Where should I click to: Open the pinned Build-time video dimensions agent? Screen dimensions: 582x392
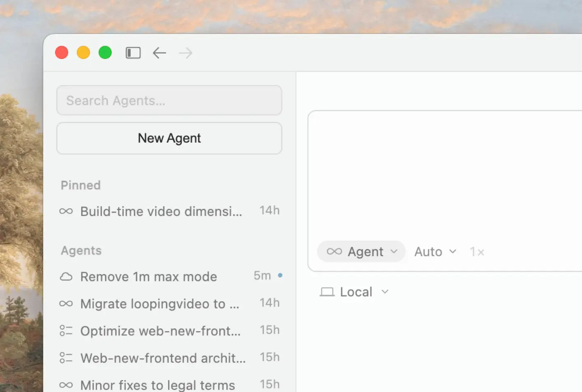click(161, 211)
